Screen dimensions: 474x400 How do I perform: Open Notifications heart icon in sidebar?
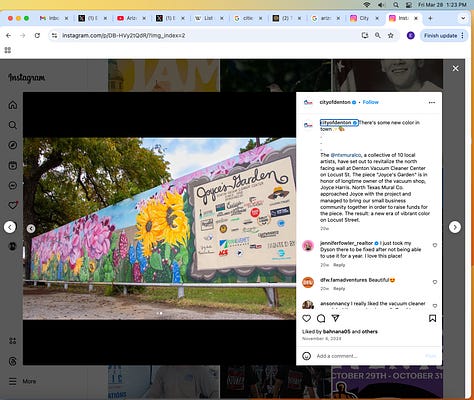13,205
